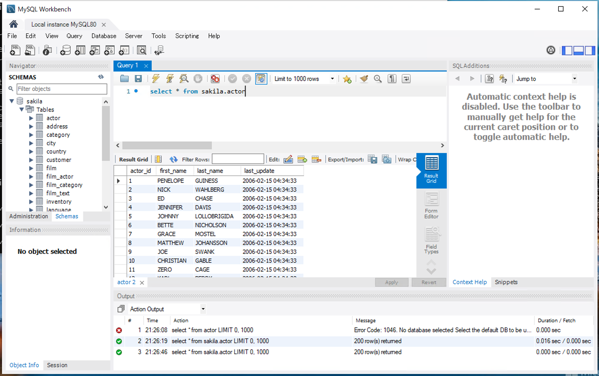Toggle stop on error icon
This screenshot has width=599, height=376.
tap(215, 79)
